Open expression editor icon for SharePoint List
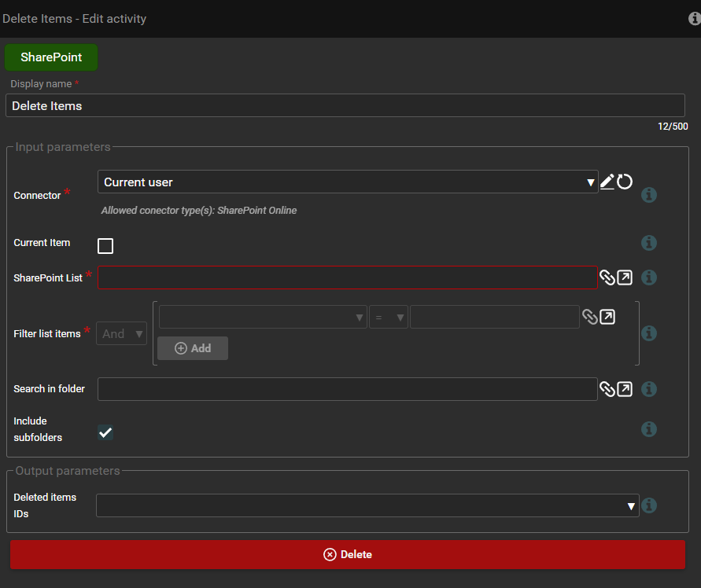This screenshot has height=588, width=701. click(625, 277)
